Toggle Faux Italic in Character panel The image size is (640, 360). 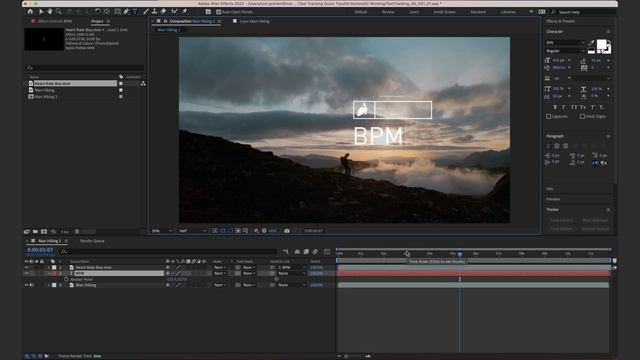[564, 107]
